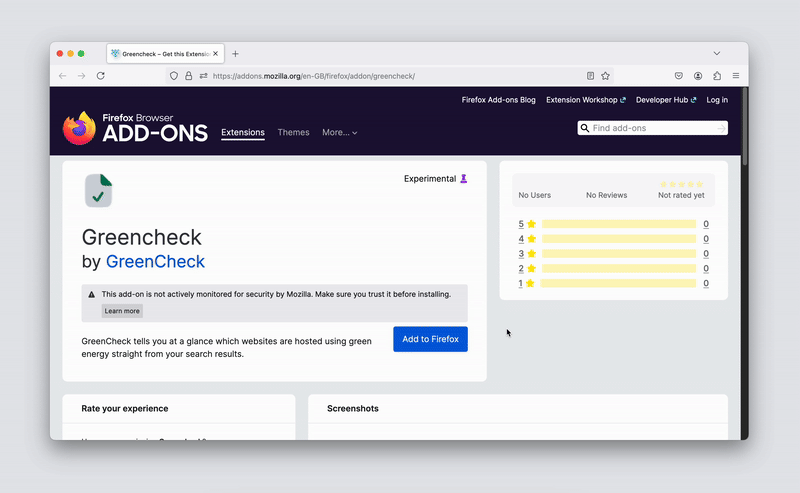Switch to the Themes section

coord(293,132)
